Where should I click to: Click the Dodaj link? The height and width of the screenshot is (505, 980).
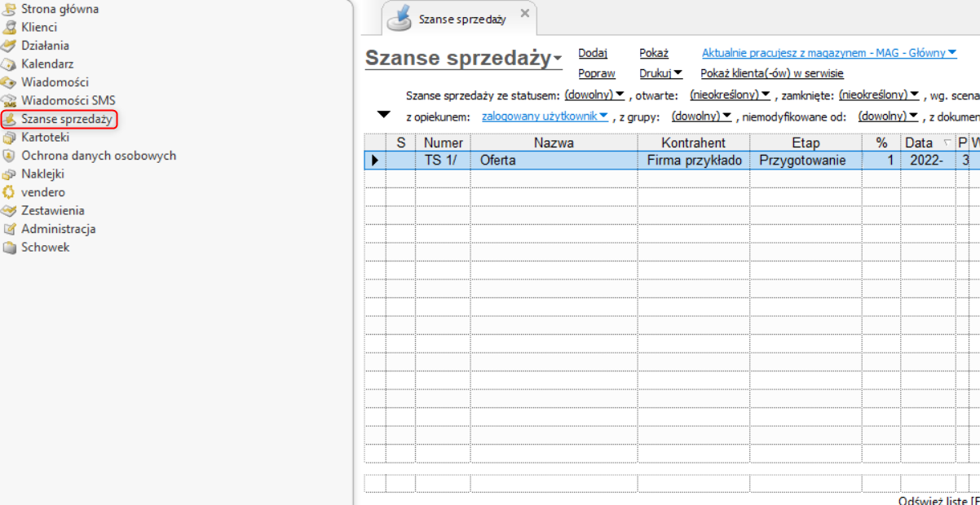[593, 54]
